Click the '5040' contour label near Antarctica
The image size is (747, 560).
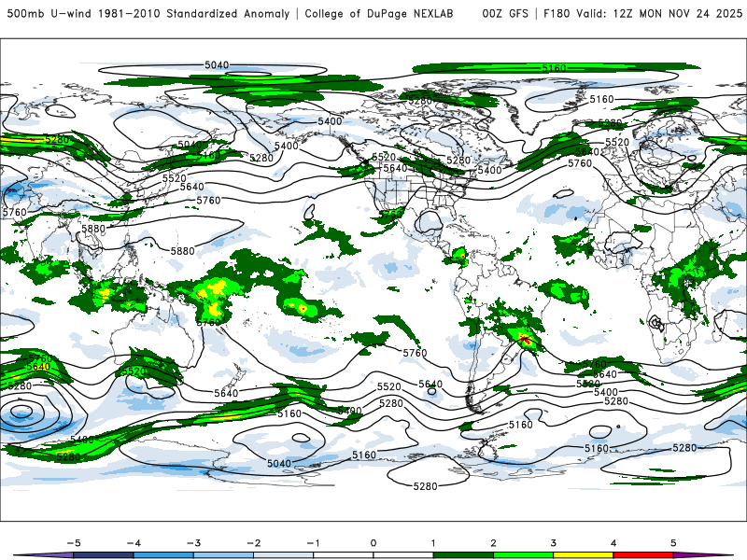pyautogui.click(x=279, y=463)
